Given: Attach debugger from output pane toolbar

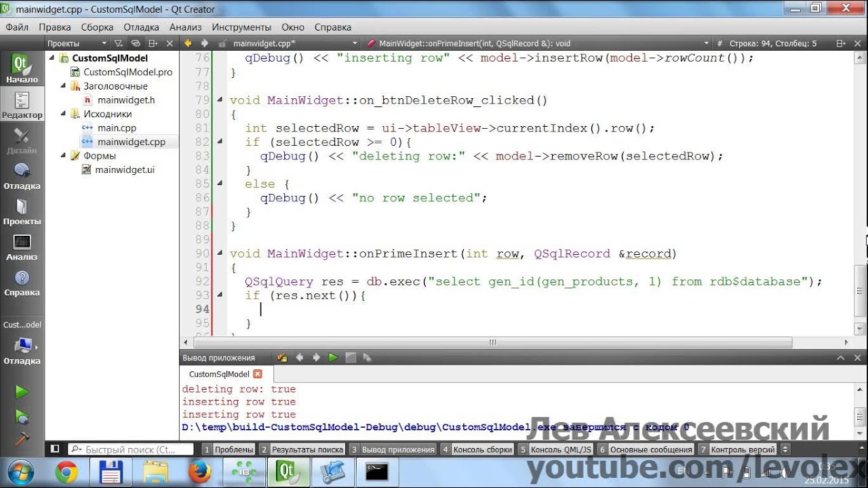Looking at the screenshot, I should pos(368,357).
